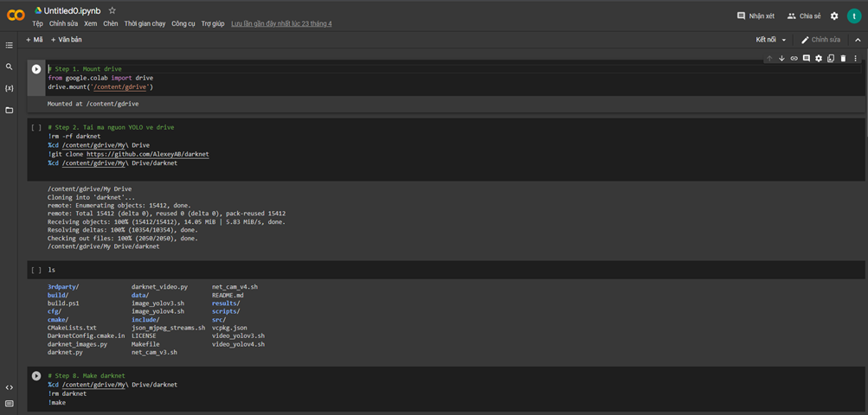868x415 pixels.
Task: Click the 'ls' cell input
Action: pos(51,270)
